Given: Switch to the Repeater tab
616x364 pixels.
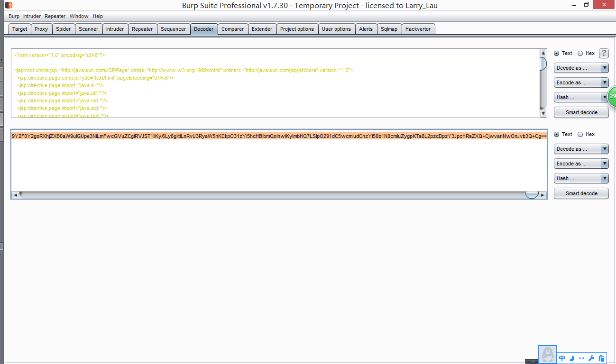Looking at the screenshot, I should (x=142, y=29).
